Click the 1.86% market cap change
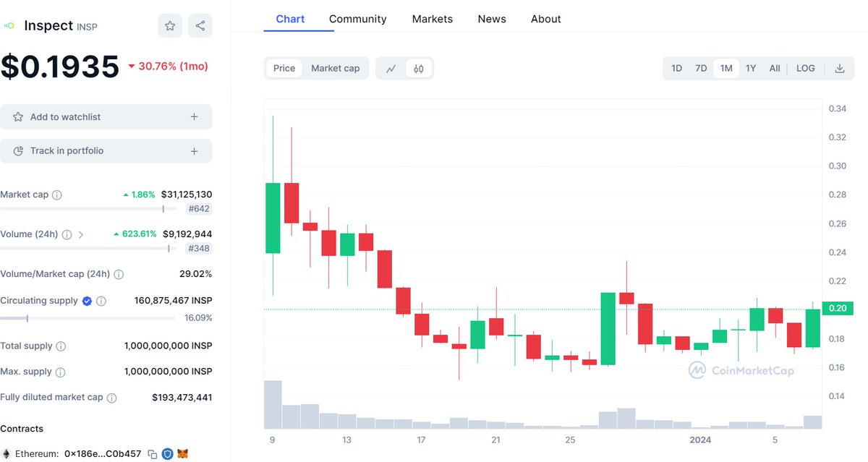Viewport: 868px width, 462px height. click(x=139, y=194)
